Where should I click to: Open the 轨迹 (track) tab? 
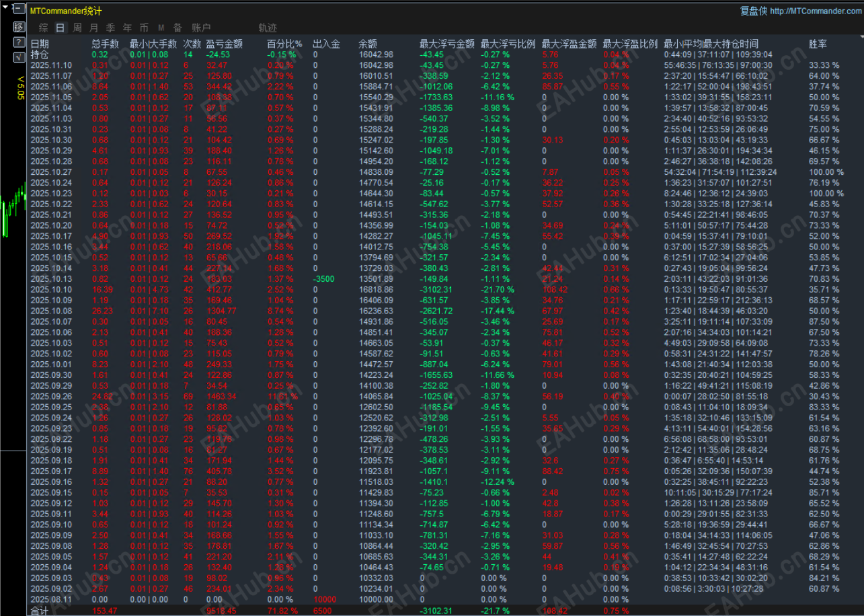(268, 28)
